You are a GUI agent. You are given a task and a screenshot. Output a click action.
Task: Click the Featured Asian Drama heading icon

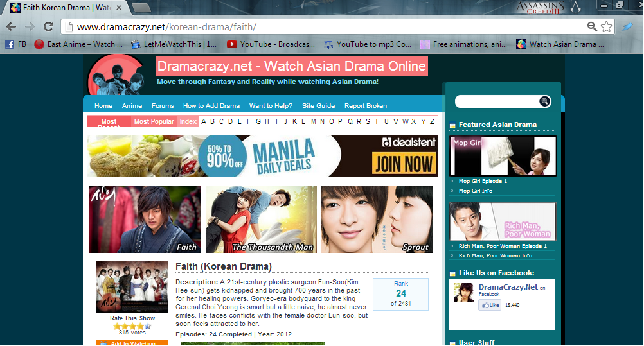click(x=452, y=126)
